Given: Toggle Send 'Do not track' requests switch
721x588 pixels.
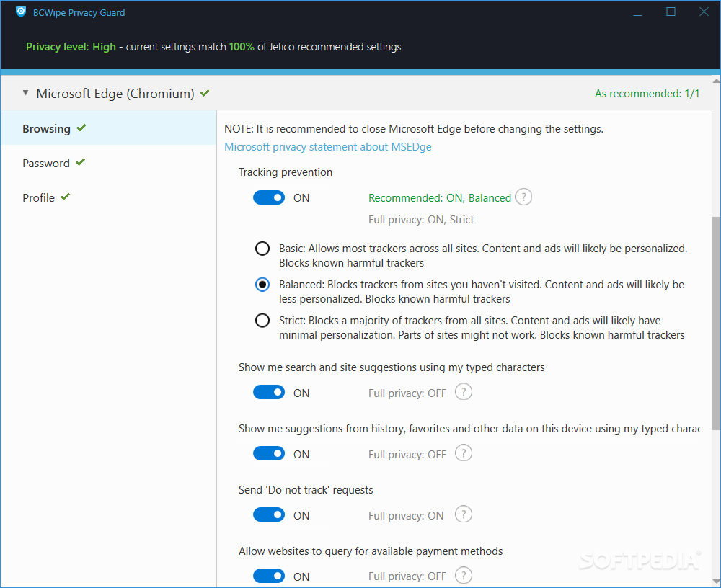Looking at the screenshot, I should pyautogui.click(x=269, y=515).
